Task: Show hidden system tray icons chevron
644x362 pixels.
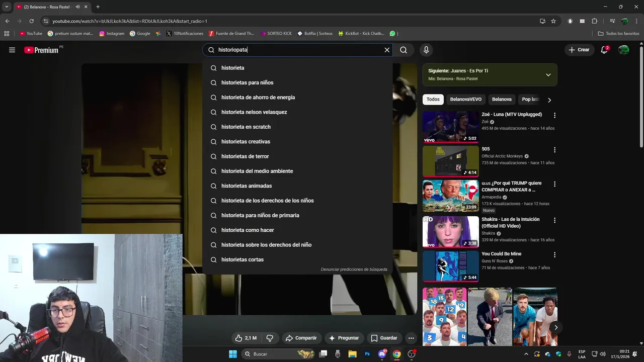Action: click(x=526, y=354)
